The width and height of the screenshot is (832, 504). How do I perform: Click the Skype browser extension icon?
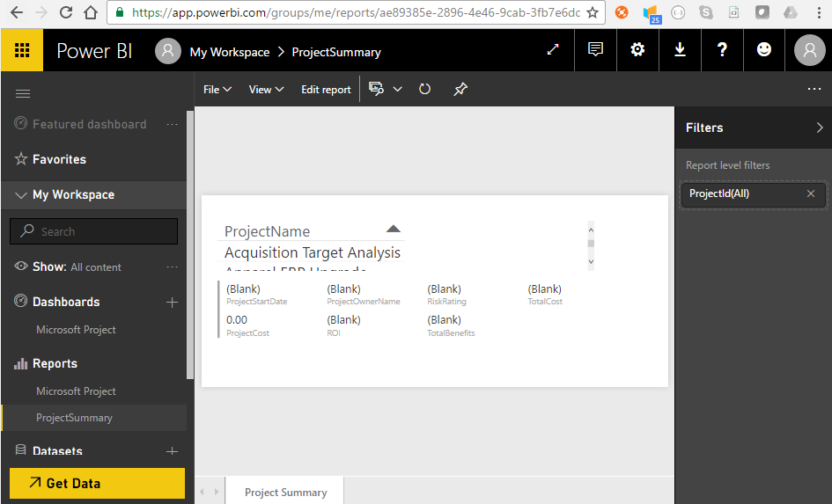[x=706, y=11]
